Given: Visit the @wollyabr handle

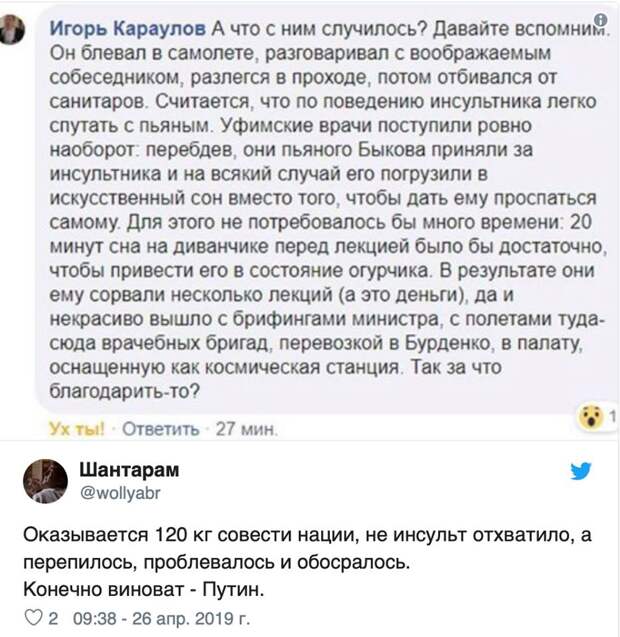Looking at the screenshot, I should point(120,493).
